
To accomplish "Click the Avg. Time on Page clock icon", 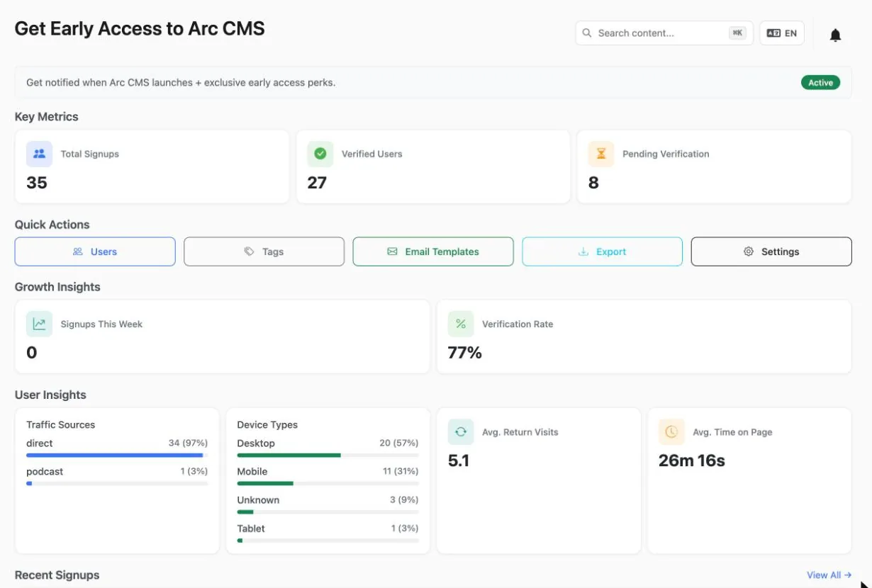I will coord(671,431).
